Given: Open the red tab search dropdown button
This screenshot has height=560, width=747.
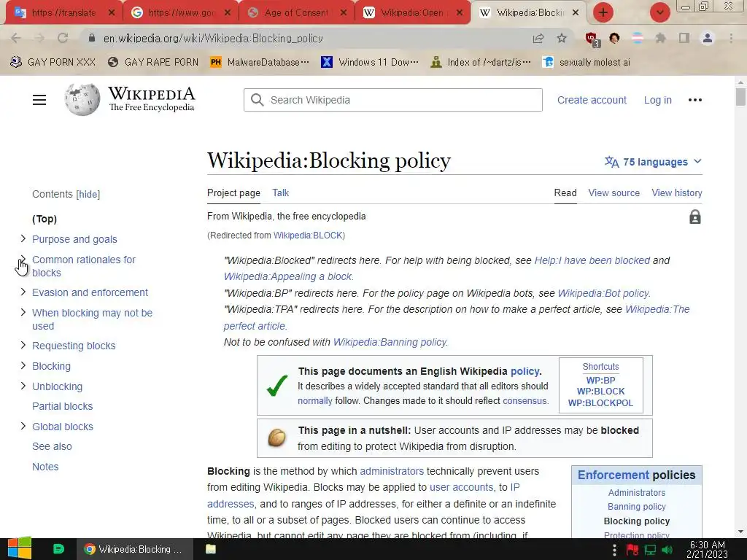Looking at the screenshot, I should [660, 12].
